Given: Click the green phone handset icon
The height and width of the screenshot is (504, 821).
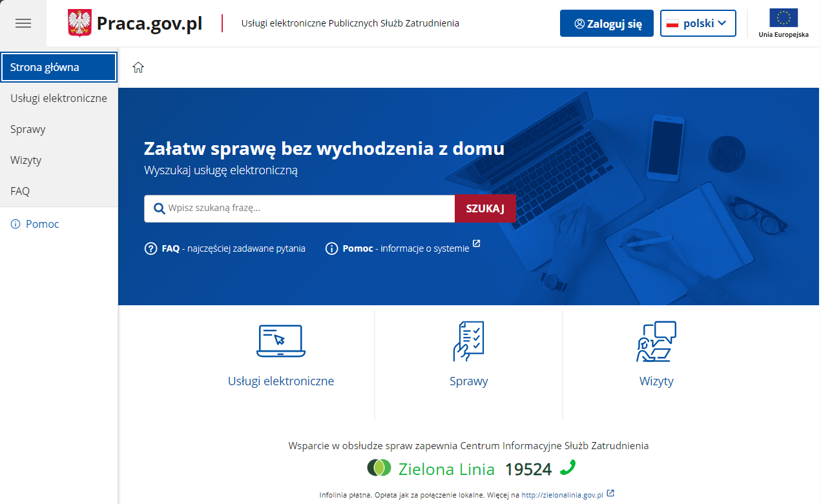Looking at the screenshot, I should pyautogui.click(x=568, y=467).
